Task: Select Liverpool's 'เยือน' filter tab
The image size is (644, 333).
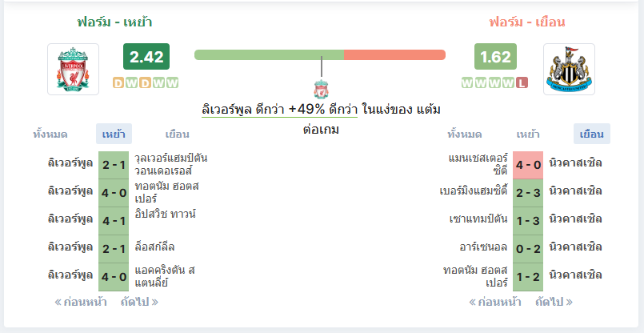Action: [x=177, y=134]
